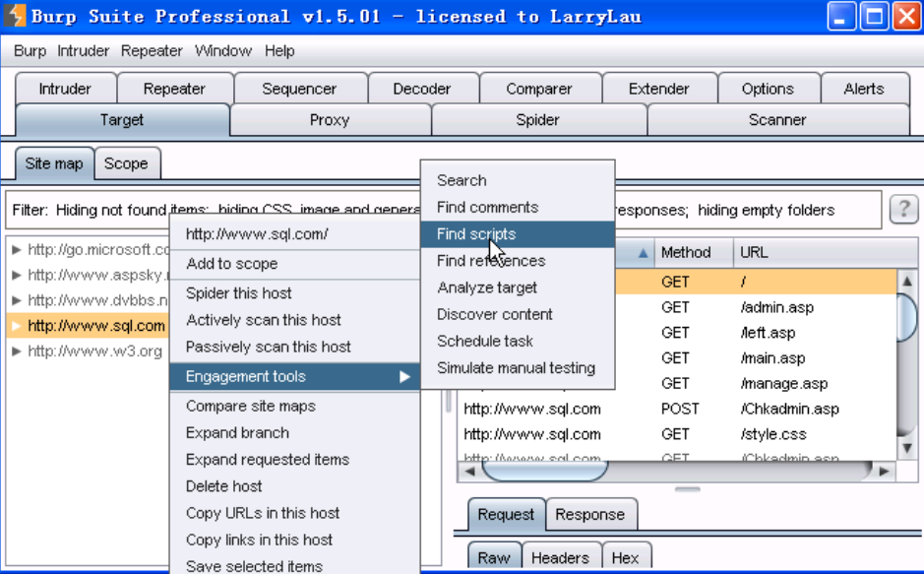Switch to the Intruder tool tab
The height and width of the screenshot is (574, 924).
65,89
